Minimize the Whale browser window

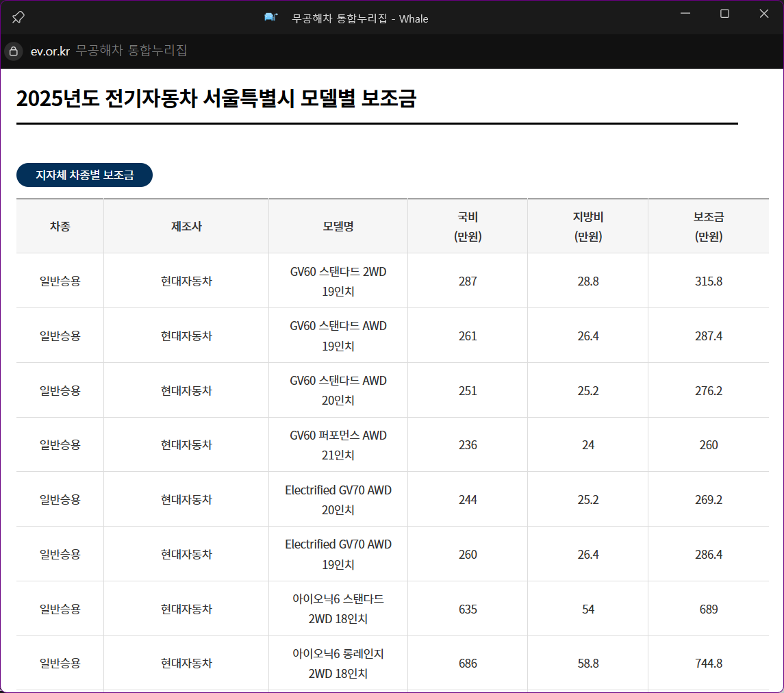click(685, 14)
